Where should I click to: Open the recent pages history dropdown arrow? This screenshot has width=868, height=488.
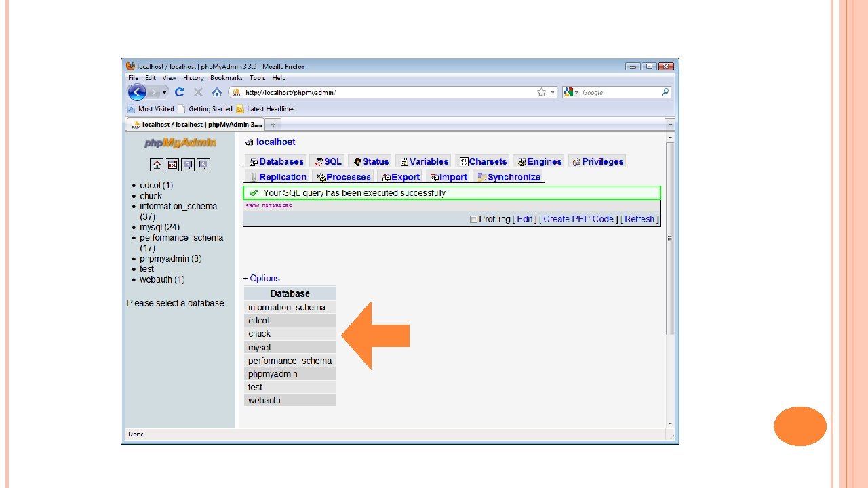[x=164, y=92]
